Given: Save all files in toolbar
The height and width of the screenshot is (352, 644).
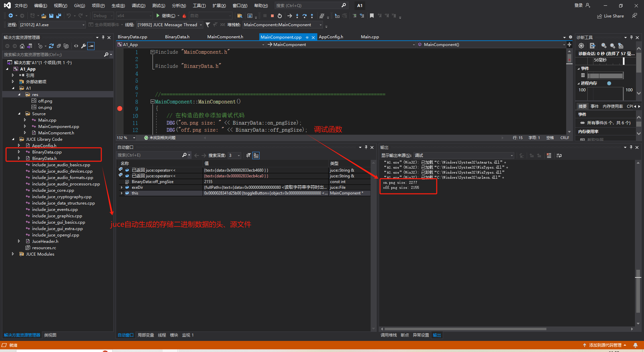Looking at the screenshot, I should pyautogui.click(x=59, y=16).
